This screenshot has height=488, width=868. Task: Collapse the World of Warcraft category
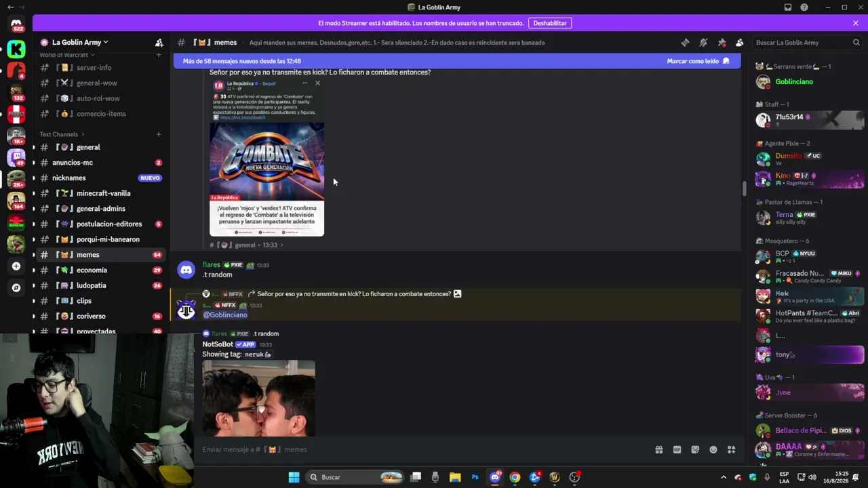pos(66,55)
